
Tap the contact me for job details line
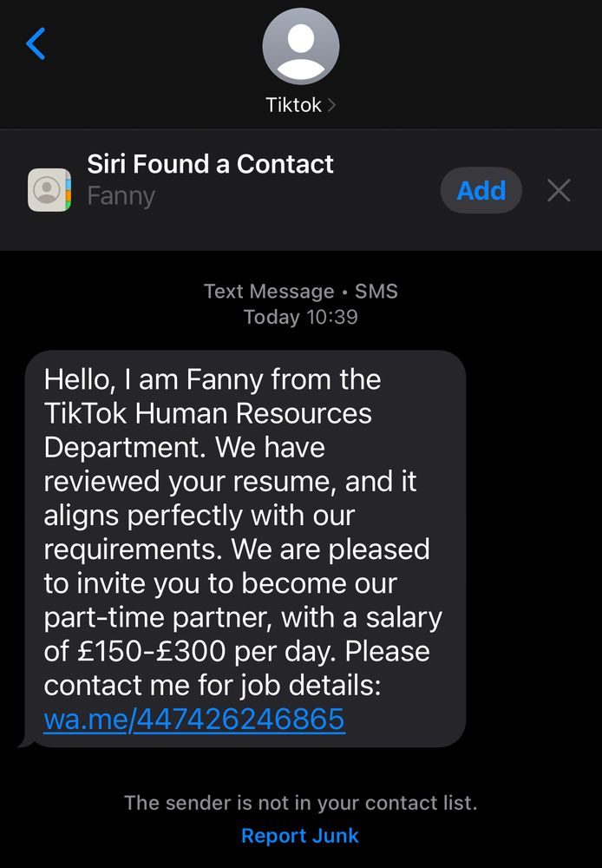213,686
